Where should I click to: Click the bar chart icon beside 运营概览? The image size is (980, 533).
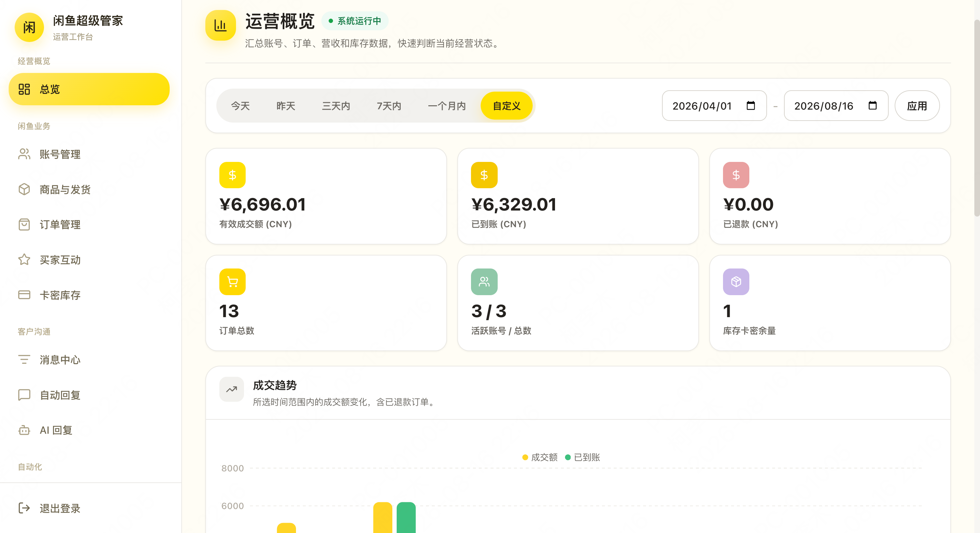click(221, 25)
